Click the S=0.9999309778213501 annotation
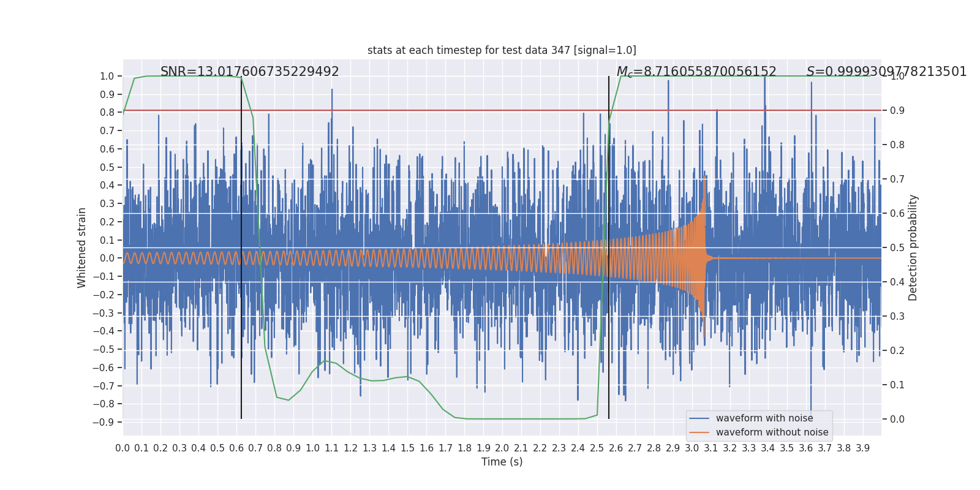Screen dimensions: 980x490 click(x=886, y=72)
